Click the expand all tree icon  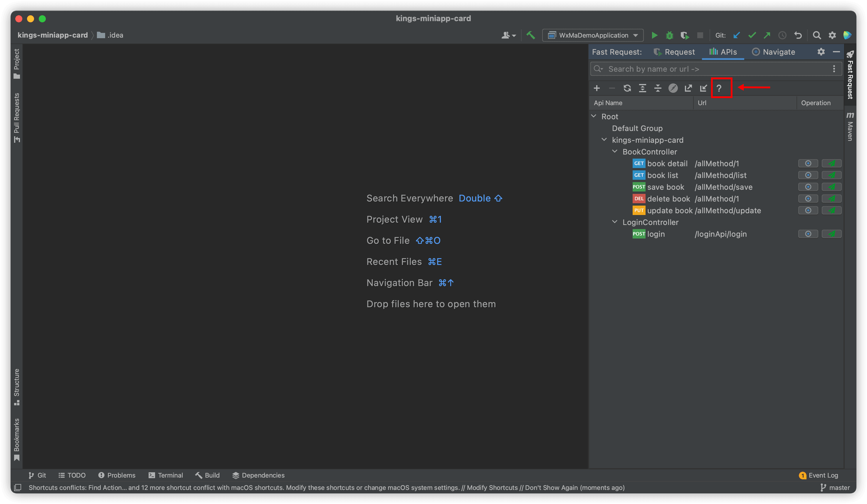coord(642,88)
